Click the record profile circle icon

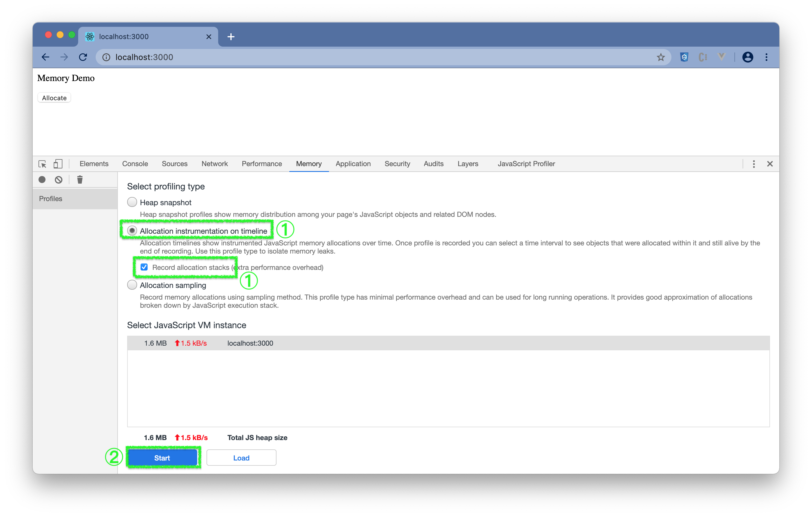pyautogui.click(x=42, y=180)
